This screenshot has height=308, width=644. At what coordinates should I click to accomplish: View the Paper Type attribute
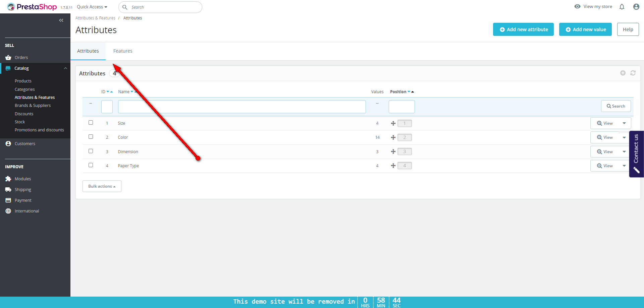[x=605, y=166]
